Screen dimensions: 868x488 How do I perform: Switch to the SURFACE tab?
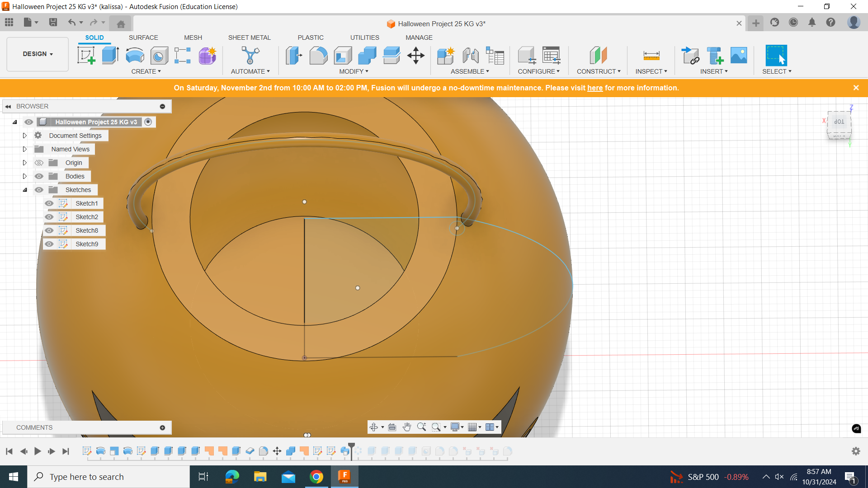coord(143,38)
